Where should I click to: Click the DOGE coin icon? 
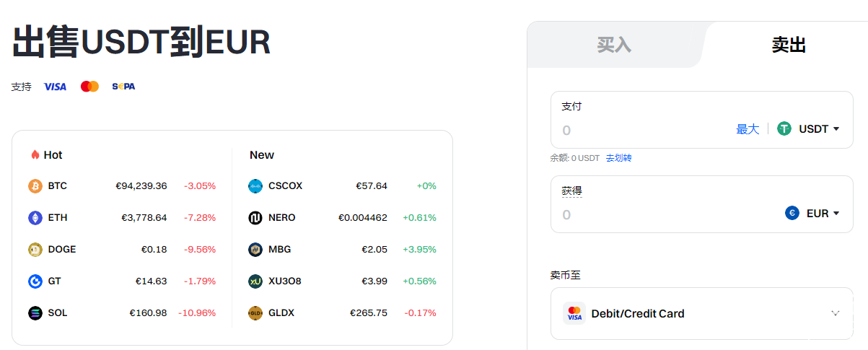pyautogui.click(x=35, y=250)
